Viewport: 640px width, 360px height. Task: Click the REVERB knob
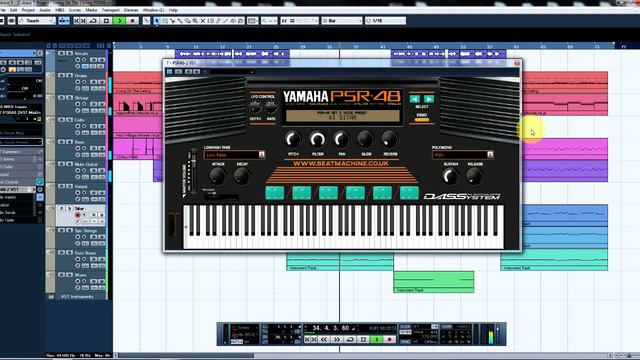click(390, 140)
